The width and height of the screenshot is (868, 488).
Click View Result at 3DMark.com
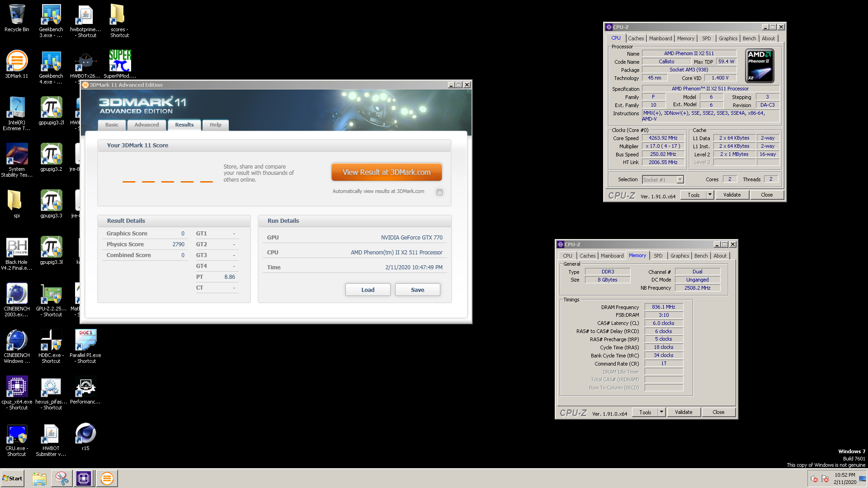coord(387,172)
